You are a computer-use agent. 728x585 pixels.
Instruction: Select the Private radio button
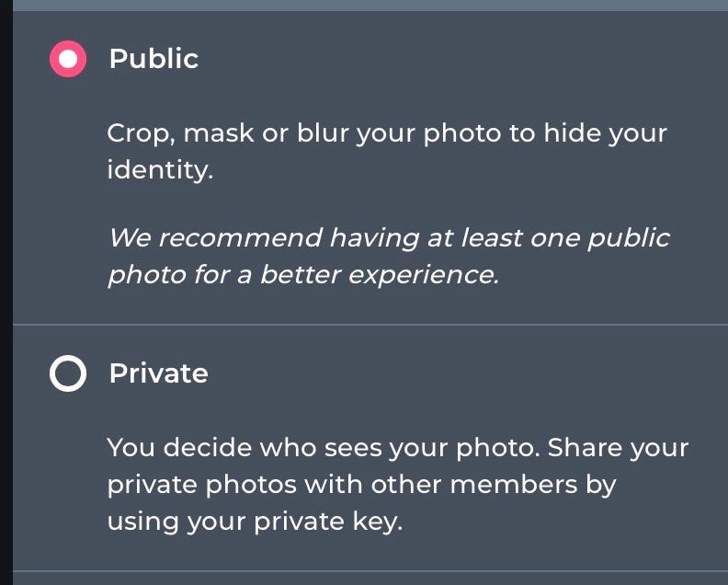tap(67, 373)
